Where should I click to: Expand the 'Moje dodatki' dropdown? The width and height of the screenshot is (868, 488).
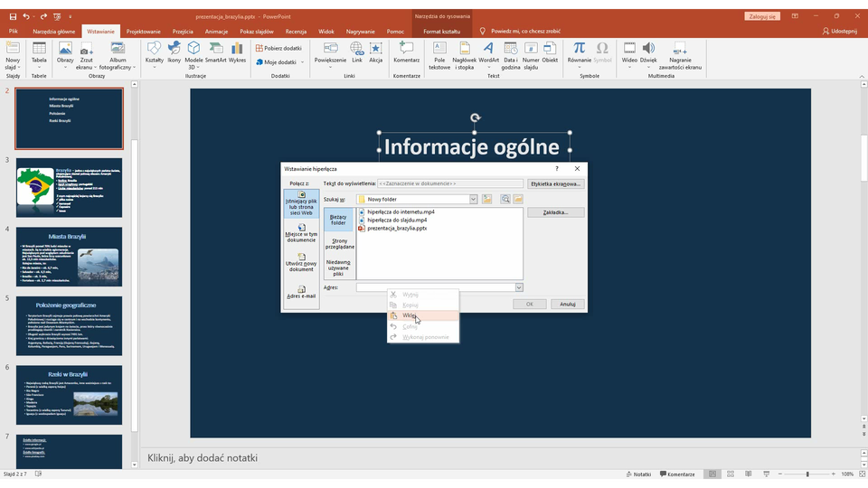[x=300, y=62]
